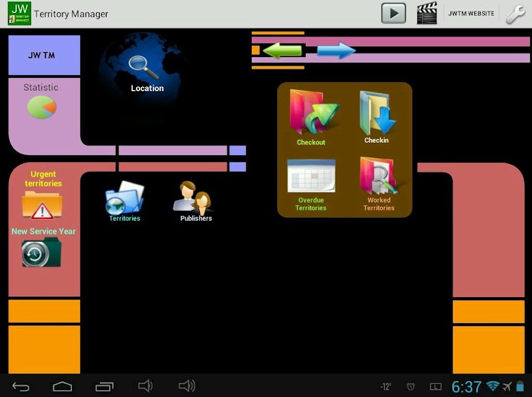This screenshot has width=532, height=397.
Task: Tap the Android home button
Action: click(x=63, y=386)
